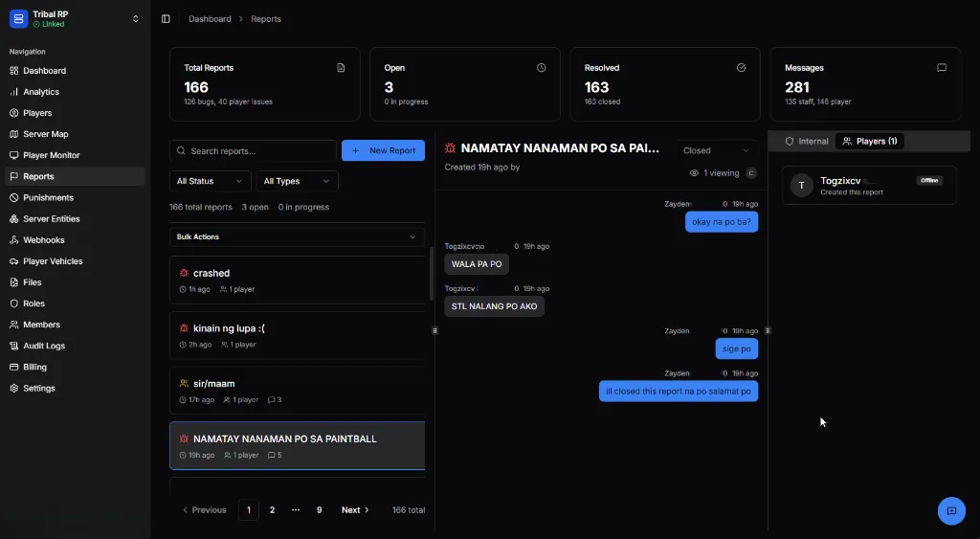Click the New Report button
The height and width of the screenshot is (539, 980).
[x=383, y=150]
